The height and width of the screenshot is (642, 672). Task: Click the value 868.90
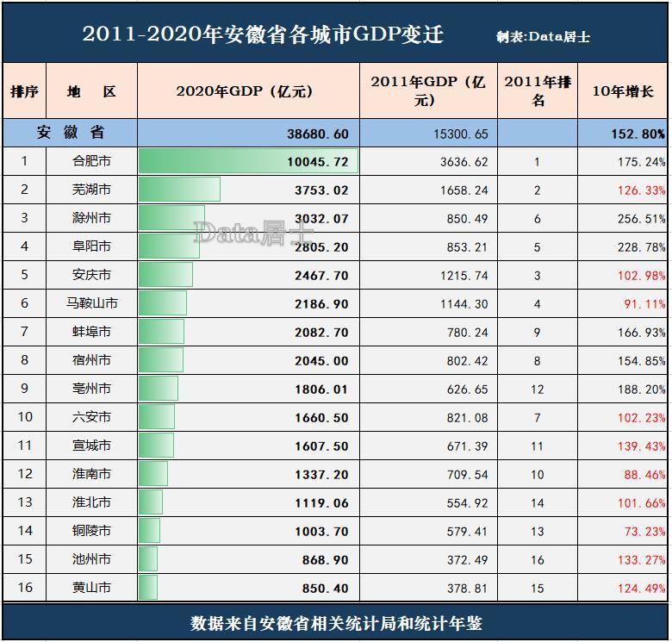pos(325,560)
